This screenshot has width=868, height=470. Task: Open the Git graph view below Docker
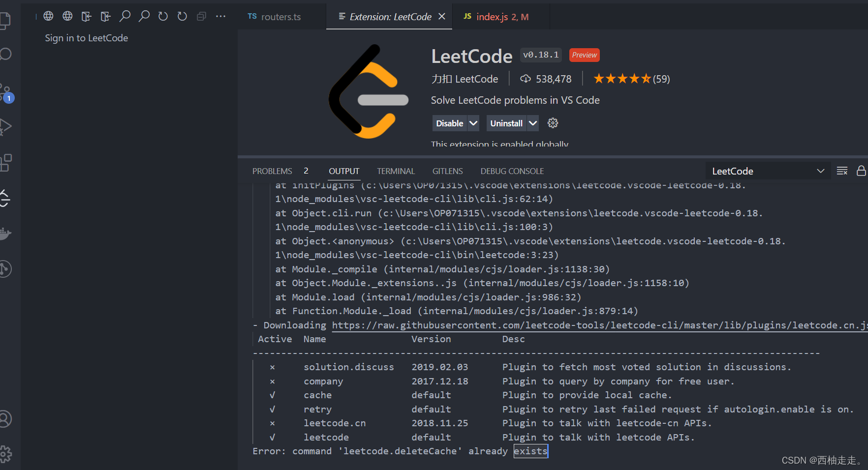click(x=5, y=269)
